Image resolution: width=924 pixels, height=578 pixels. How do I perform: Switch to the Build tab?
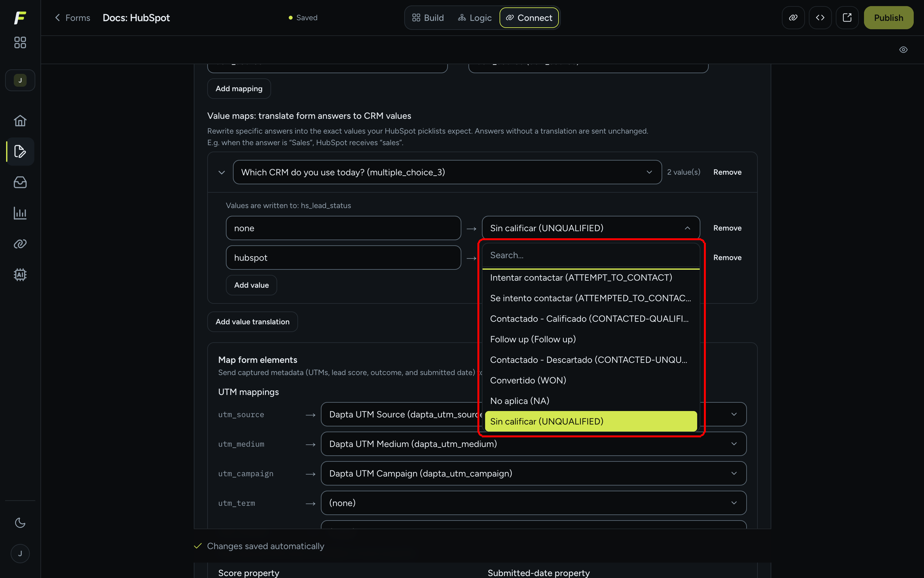pyautogui.click(x=428, y=18)
